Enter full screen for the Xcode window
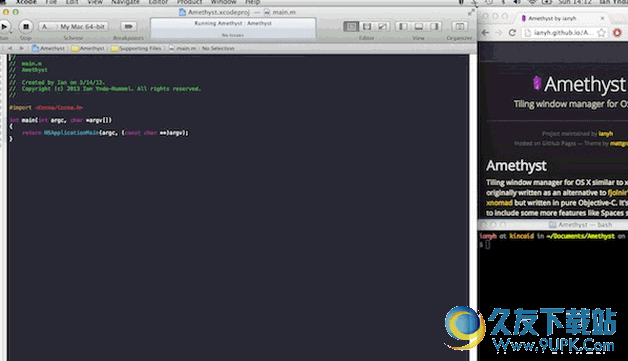The image size is (628, 361). 471,12
